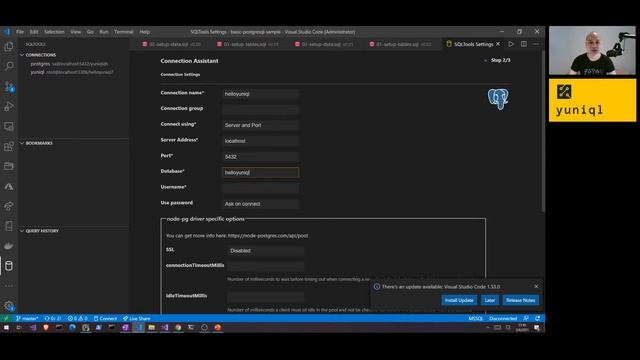Click the Synchronize Changes status item

pos(53,318)
